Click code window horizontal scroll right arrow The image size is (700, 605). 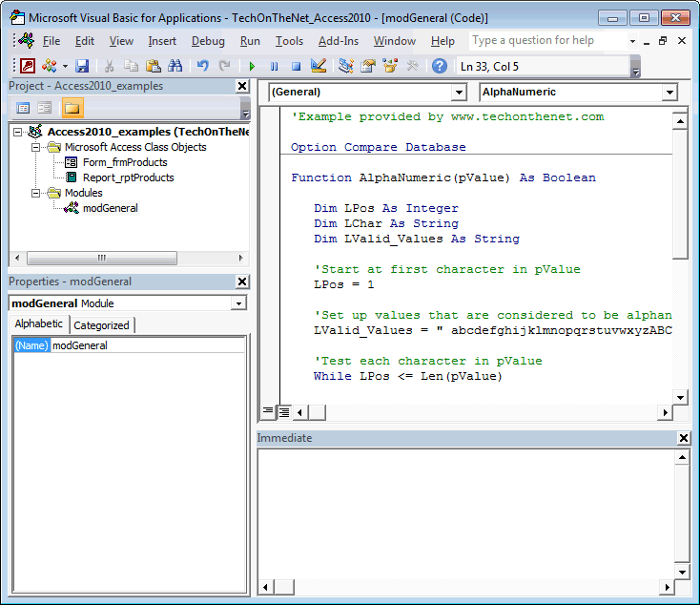pyautogui.click(x=665, y=412)
